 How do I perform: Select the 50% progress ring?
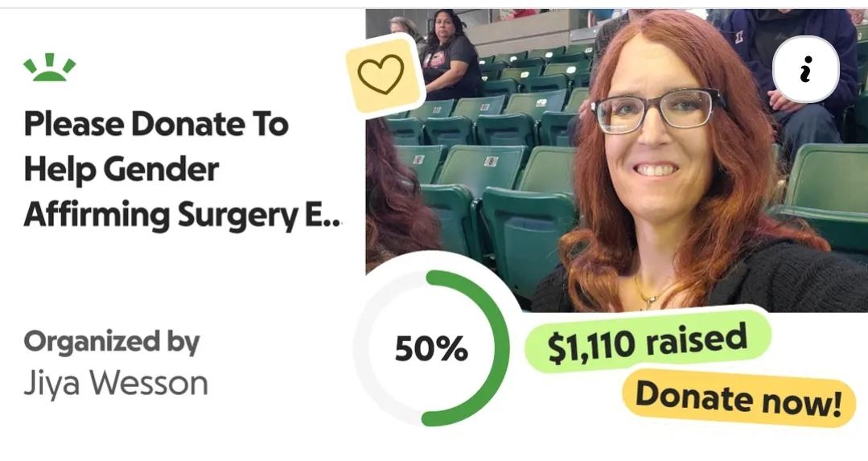pos(432,348)
